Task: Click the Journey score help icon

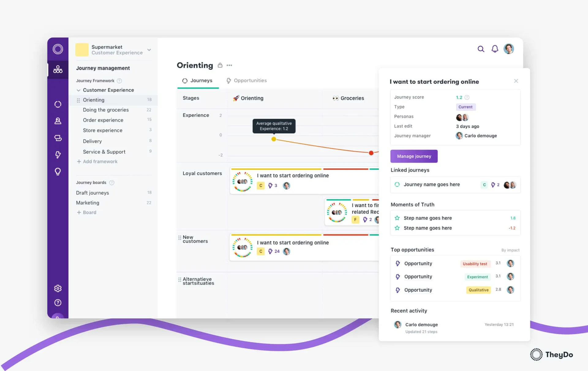Action: (467, 97)
